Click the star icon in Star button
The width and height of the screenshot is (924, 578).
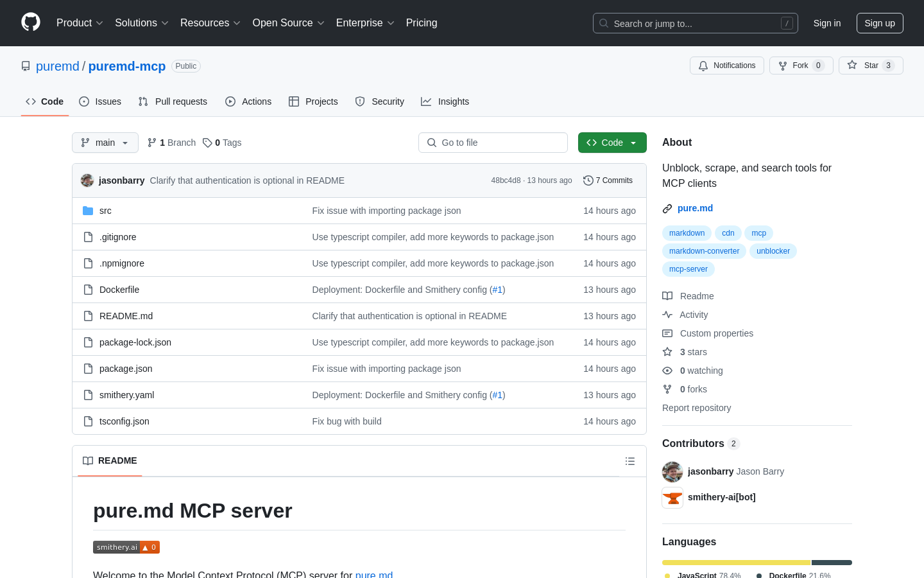(x=852, y=65)
